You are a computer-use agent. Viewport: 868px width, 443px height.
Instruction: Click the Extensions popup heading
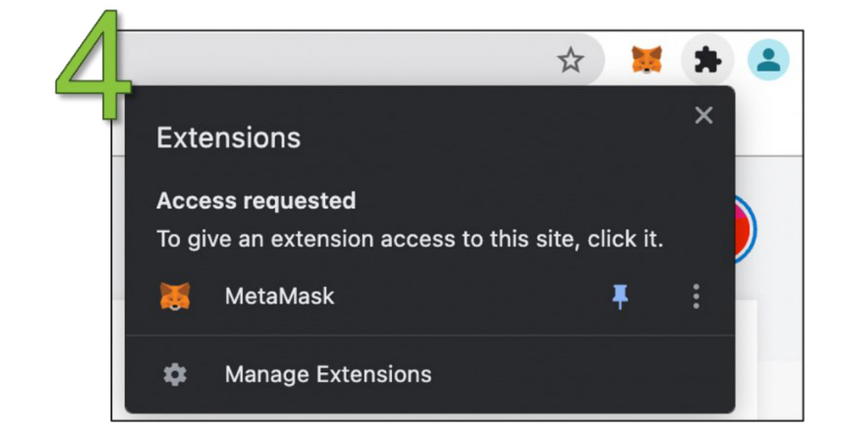coord(228,138)
